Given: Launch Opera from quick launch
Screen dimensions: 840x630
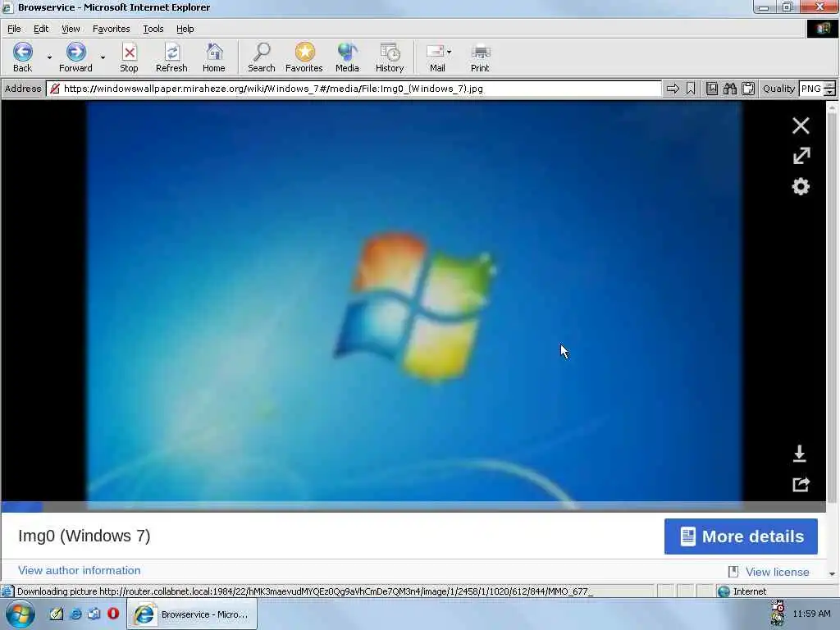Looking at the screenshot, I should pos(113,614).
